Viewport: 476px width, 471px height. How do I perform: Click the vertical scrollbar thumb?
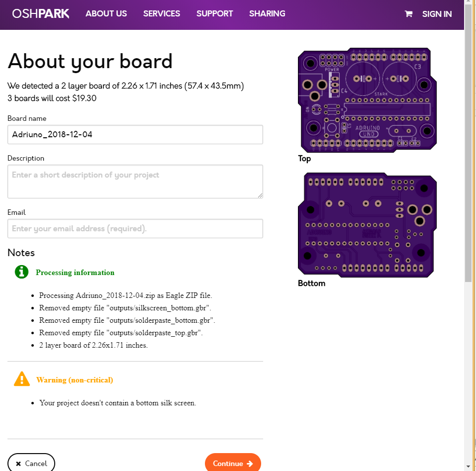(x=468, y=144)
